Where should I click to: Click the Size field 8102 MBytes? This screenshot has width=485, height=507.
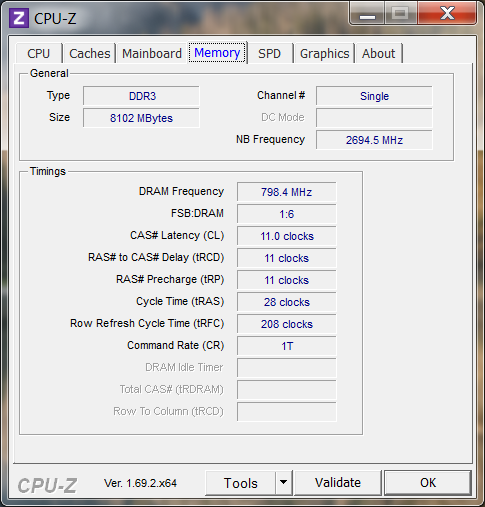pyautogui.click(x=141, y=118)
